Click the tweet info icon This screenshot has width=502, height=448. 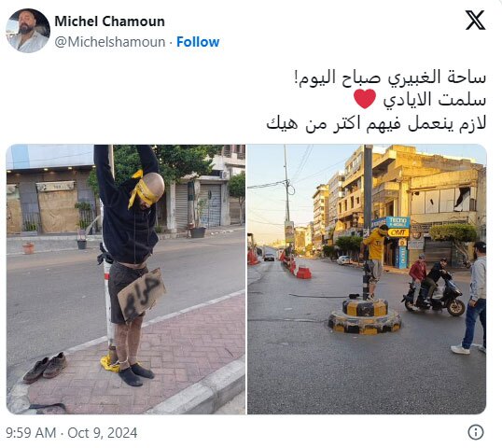[476, 432]
